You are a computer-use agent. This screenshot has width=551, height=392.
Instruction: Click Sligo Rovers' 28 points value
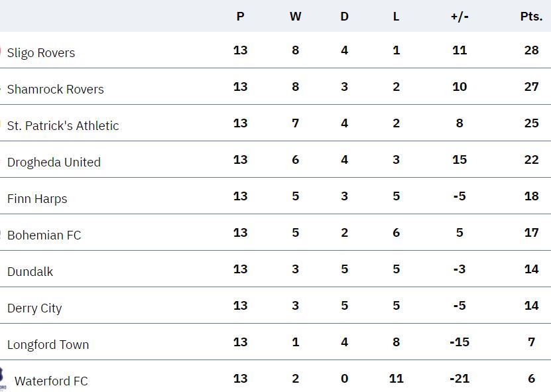531,50
